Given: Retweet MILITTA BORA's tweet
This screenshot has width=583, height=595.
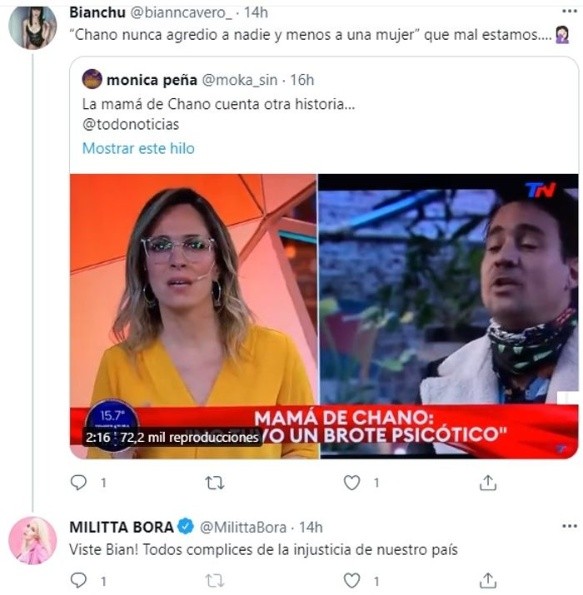Looking at the screenshot, I should tap(215, 581).
